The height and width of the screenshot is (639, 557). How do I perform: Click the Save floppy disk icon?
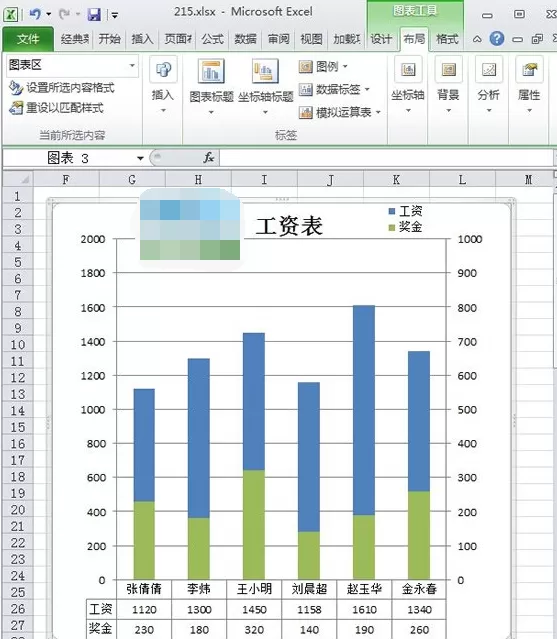point(94,15)
